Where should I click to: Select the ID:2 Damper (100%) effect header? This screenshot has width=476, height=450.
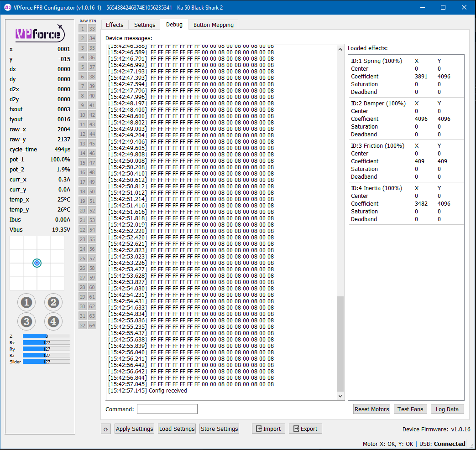(x=378, y=103)
